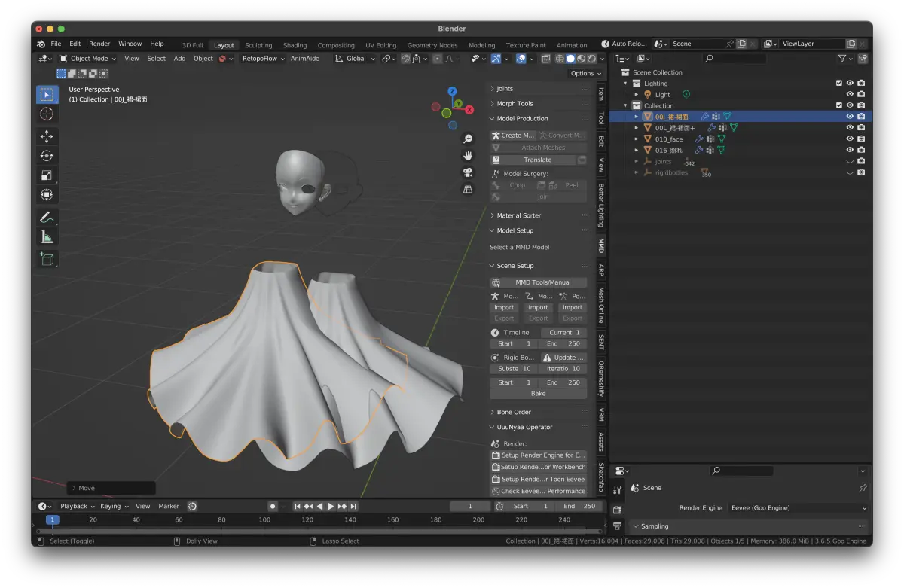The height and width of the screenshot is (588, 904).
Task: Pick the Rotate tool
Action: click(47, 156)
